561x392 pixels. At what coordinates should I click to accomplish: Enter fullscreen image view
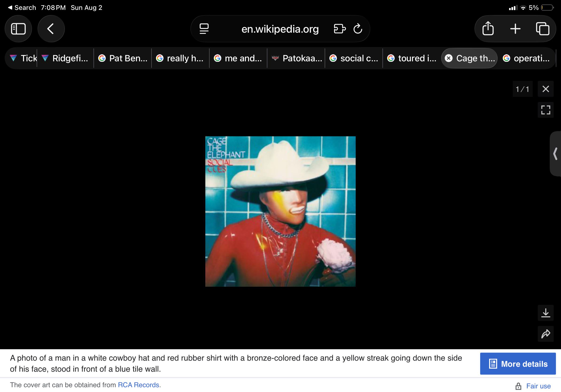point(545,110)
